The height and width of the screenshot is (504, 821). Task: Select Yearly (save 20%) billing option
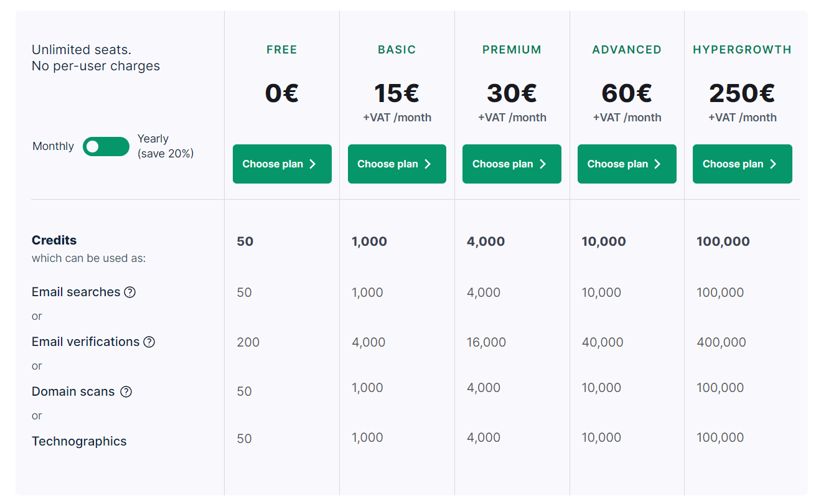tap(166, 146)
